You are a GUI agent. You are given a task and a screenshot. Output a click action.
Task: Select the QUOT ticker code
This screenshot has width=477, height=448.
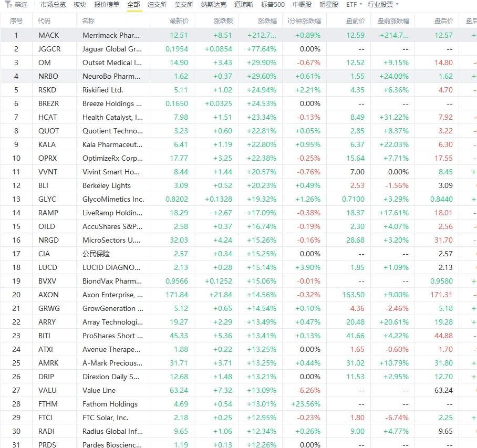[49, 131]
